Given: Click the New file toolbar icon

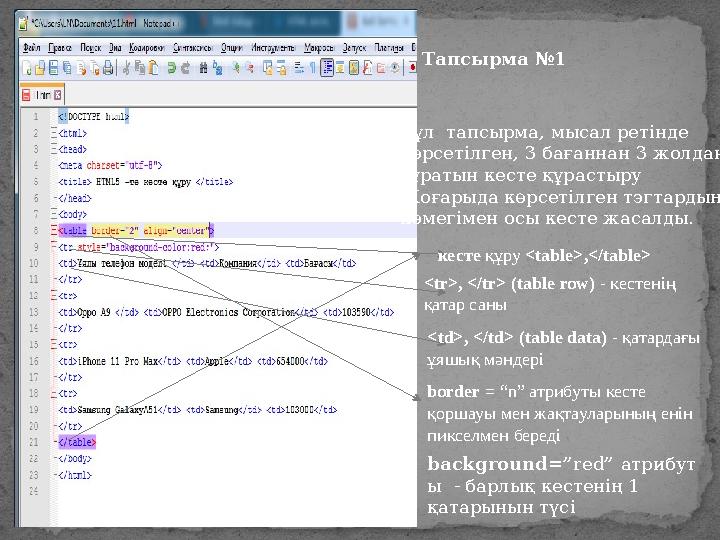Looking at the screenshot, I should point(27,68).
